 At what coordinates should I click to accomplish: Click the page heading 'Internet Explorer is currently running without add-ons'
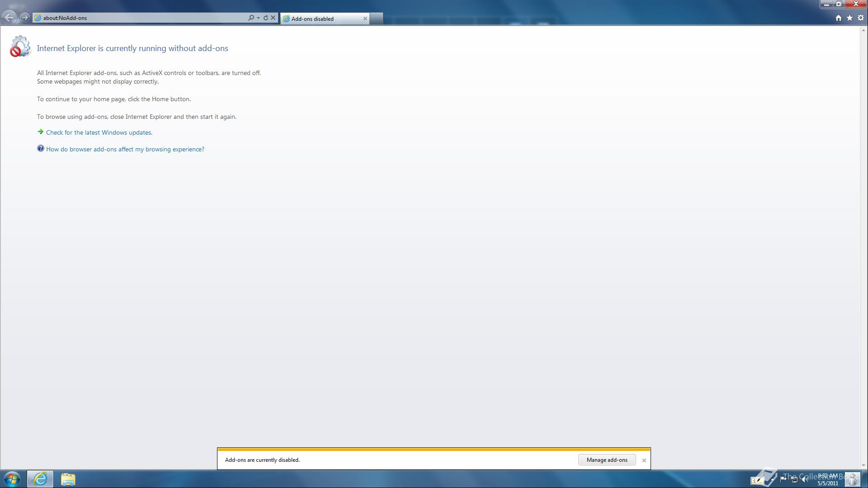132,48
